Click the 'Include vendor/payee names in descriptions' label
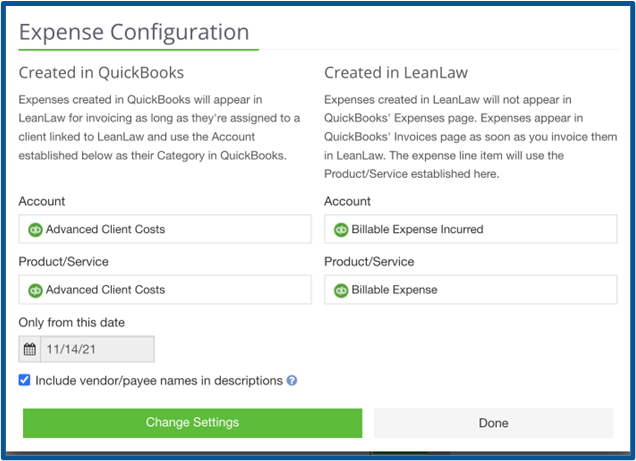Image resolution: width=636 pixels, height=461 pixels. pos(159,381)
